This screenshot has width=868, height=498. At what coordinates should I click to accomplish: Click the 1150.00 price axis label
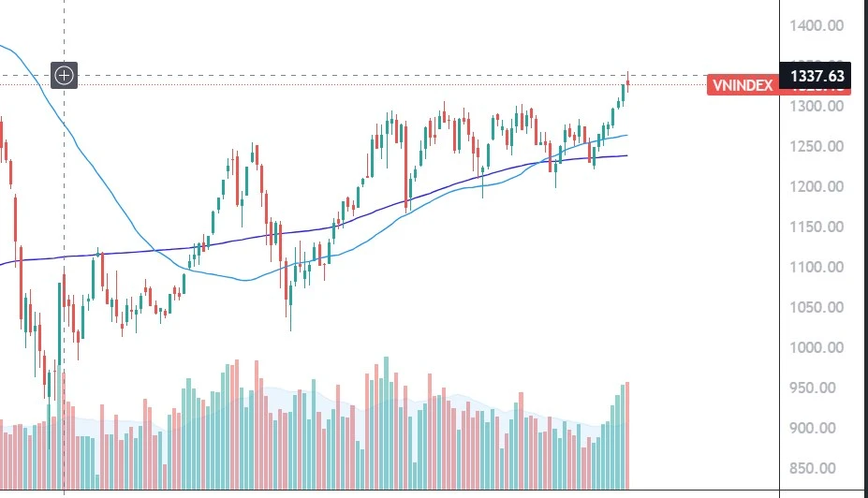point(817,227)
